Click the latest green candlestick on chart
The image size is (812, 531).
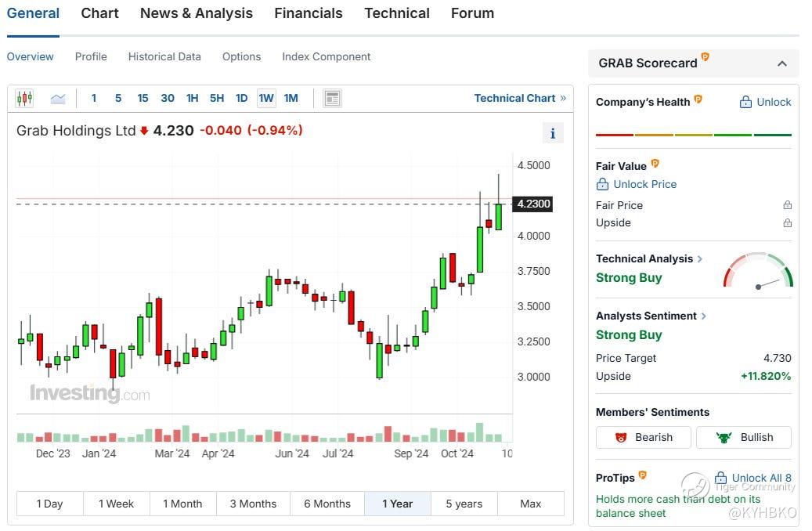point(499,216)
